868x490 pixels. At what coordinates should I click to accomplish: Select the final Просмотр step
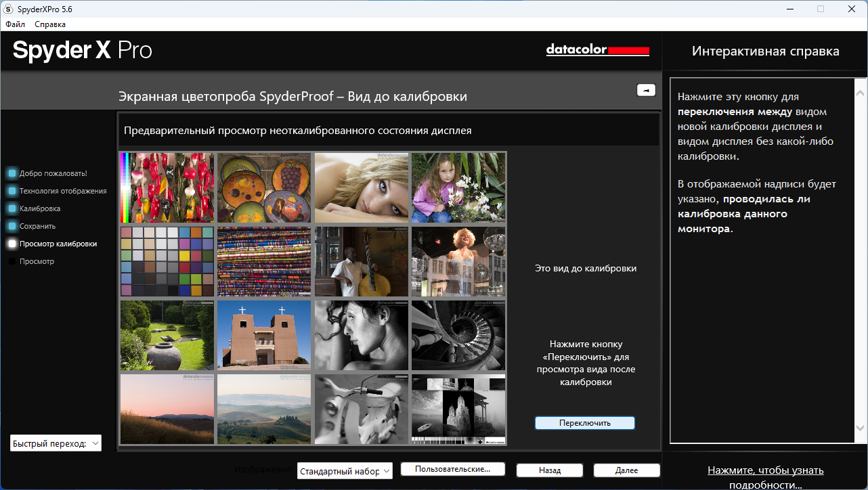click(37, 261)
